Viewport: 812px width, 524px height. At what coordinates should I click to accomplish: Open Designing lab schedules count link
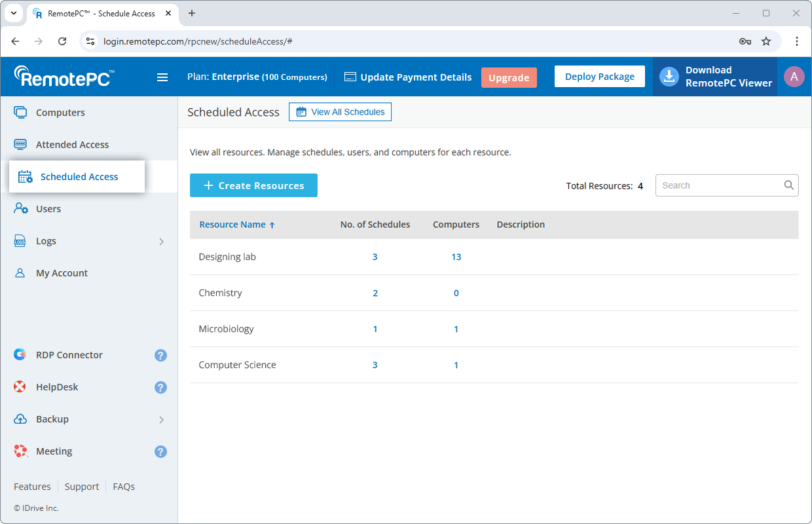pos(375,257)
